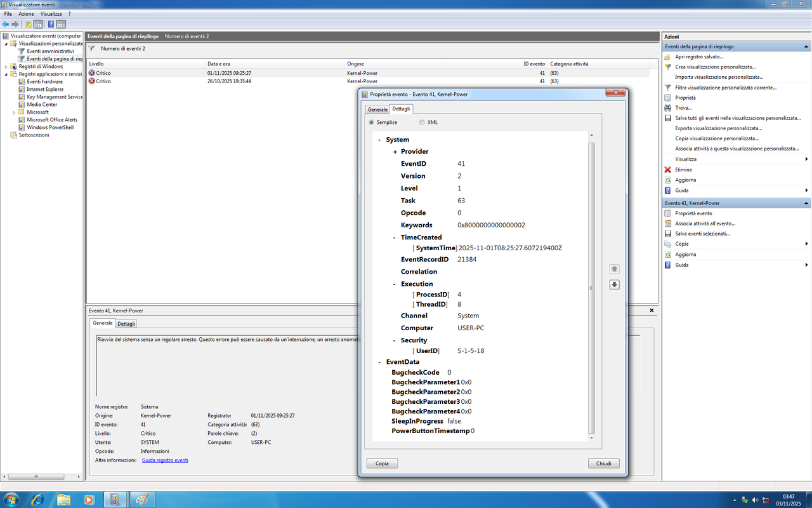Click the Back arrow in main toolbar
This screenshot has height=508, width=812.
pyautogui.click(x=6, y=24)
